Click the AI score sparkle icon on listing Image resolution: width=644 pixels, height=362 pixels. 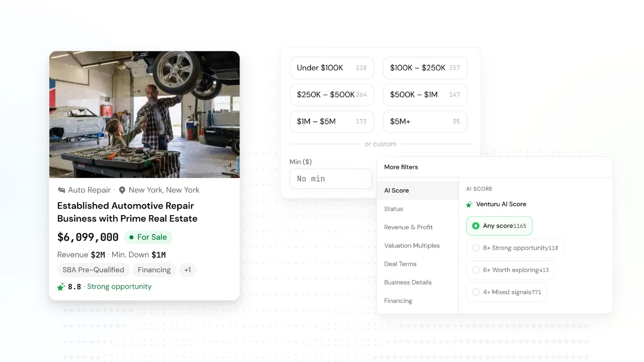pyautogui.click(x=61, y=287)
